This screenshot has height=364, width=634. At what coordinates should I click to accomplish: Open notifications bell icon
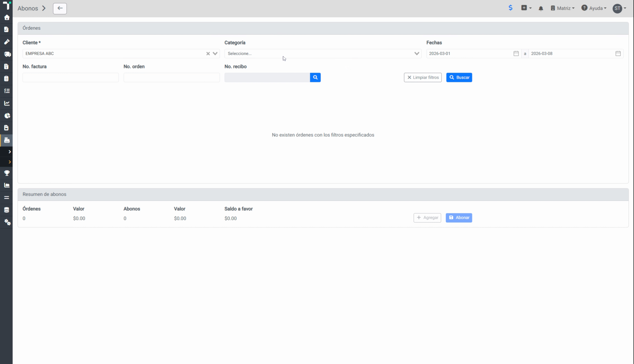pyautogui.click(x=541, y=8)
